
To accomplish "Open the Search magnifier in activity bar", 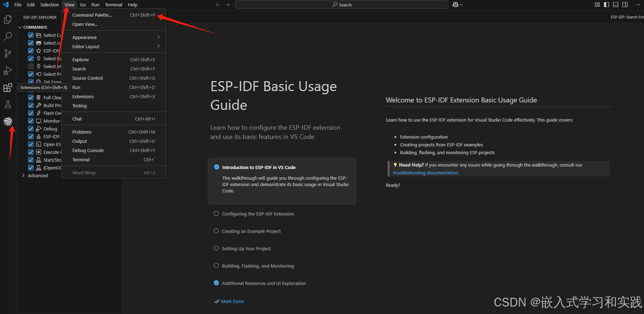I will (8, 37).
